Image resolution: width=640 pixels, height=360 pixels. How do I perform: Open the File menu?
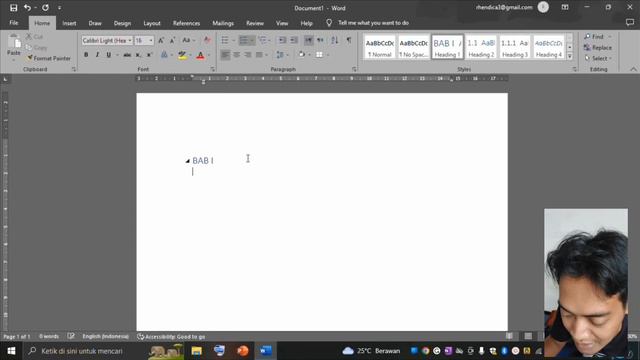(14, 23)
